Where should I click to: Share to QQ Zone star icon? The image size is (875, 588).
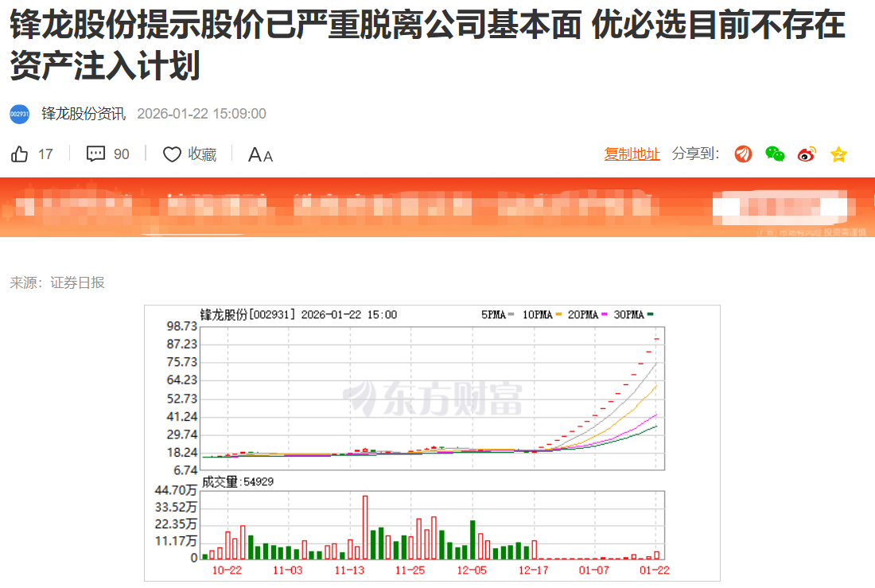(x=838, y=154)
